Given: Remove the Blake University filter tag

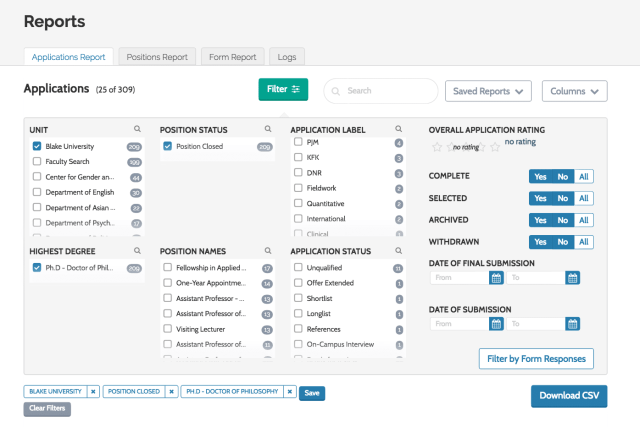Looking at the screenshot, I should 93,391.
